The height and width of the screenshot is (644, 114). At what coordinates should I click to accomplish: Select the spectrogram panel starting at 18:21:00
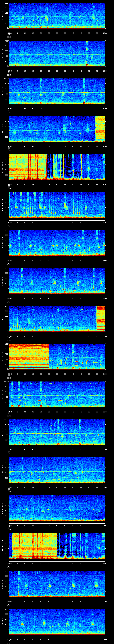[x=57, y=281]
